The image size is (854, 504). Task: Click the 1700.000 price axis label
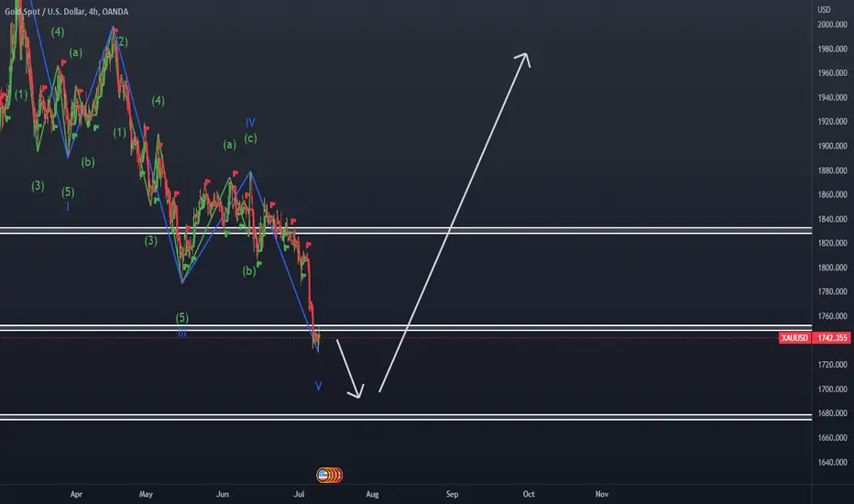[832, 389]
